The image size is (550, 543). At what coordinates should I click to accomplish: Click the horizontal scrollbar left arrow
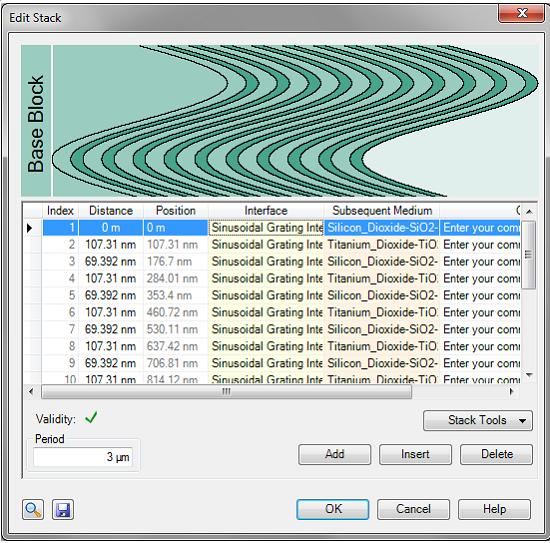[x=31, y=391]
